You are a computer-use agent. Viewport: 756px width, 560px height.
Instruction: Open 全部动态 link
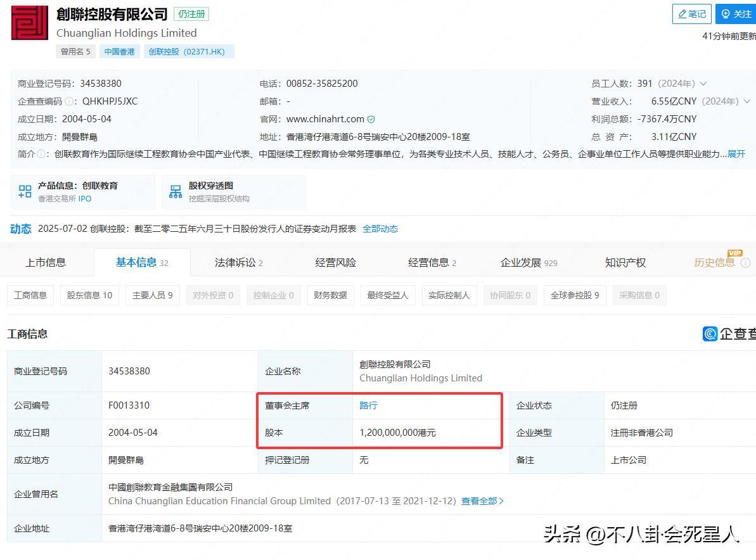(380, 229)
